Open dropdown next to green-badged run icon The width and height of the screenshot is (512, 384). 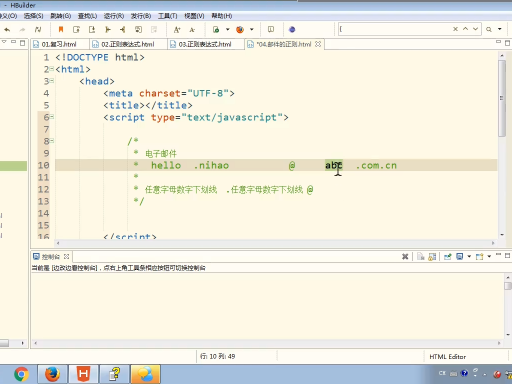pyautogui.click(x=228, y=29)
